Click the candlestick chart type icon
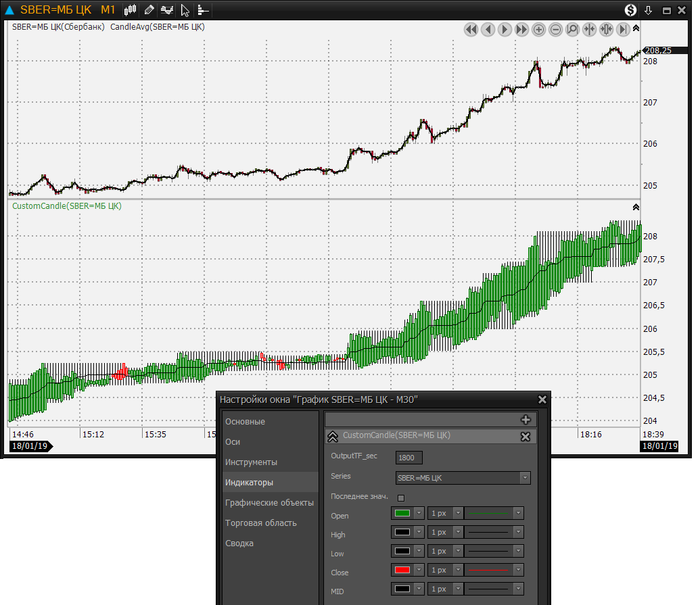Viewport: 700px width, 605px height. [x=131, y=9]
